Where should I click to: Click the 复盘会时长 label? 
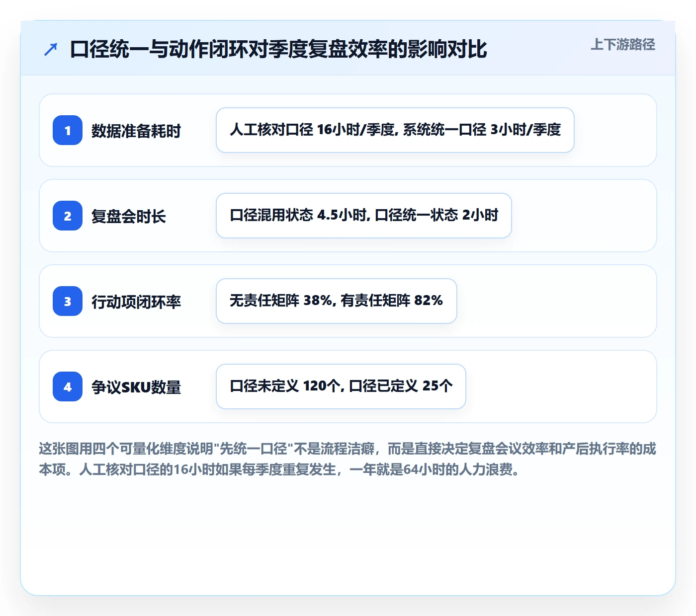point(129,216)
